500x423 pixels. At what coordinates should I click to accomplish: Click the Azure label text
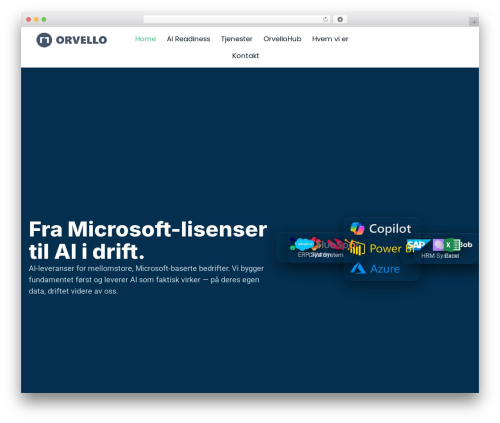[385, 269]
